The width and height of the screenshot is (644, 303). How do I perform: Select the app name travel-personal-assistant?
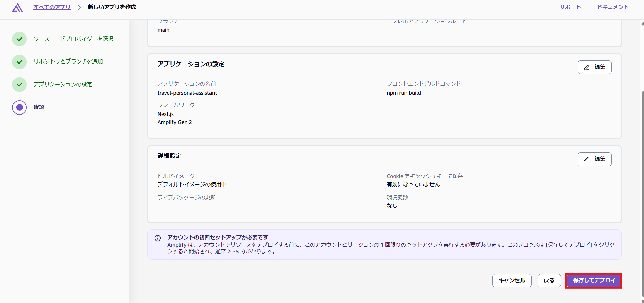[x=187, y=93]
